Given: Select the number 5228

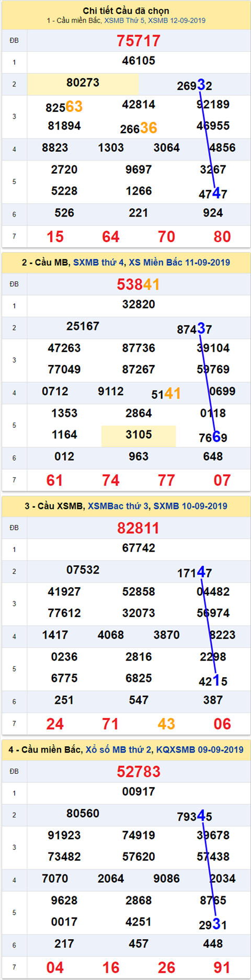Looking at the screenshot, I should click(x=64, y=191).
